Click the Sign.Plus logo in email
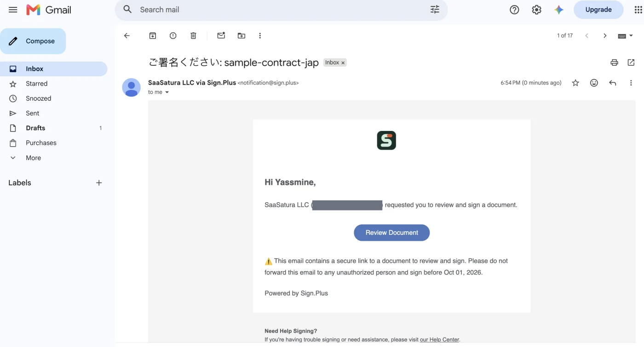Screen dimensions: 644x347 [x=386, y=140]
